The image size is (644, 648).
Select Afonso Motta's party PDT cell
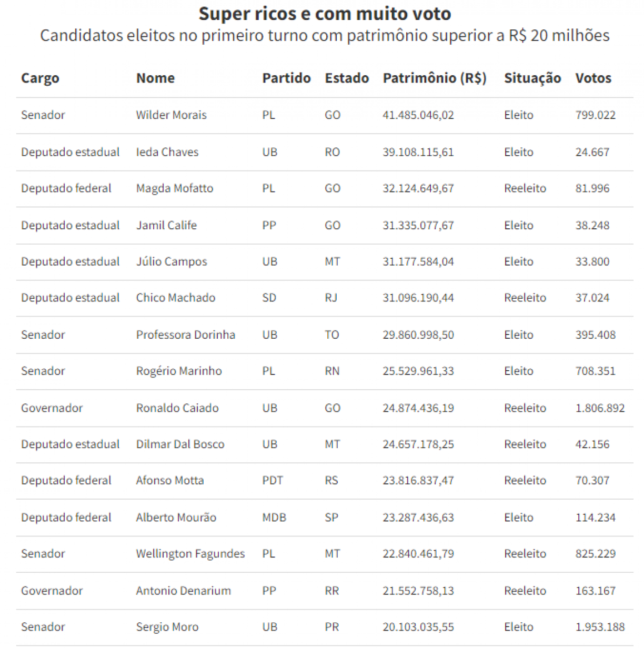(273, 481)
